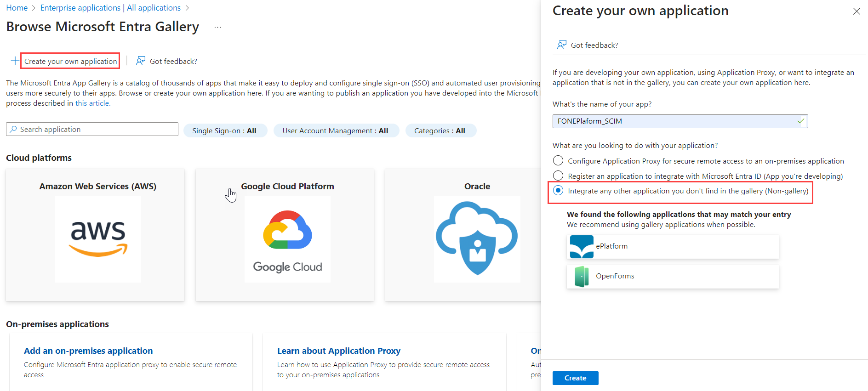The width and height of the screenshot is (868, 391).
Task: Open Enterprise applications | All applications breadcrumb
Action: [x=110, y=8]
